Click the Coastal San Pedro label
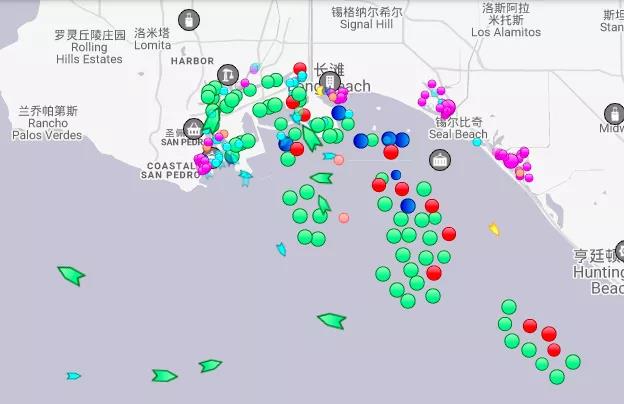The height and width of the screenshot is (404, 624). coord(170,170)
